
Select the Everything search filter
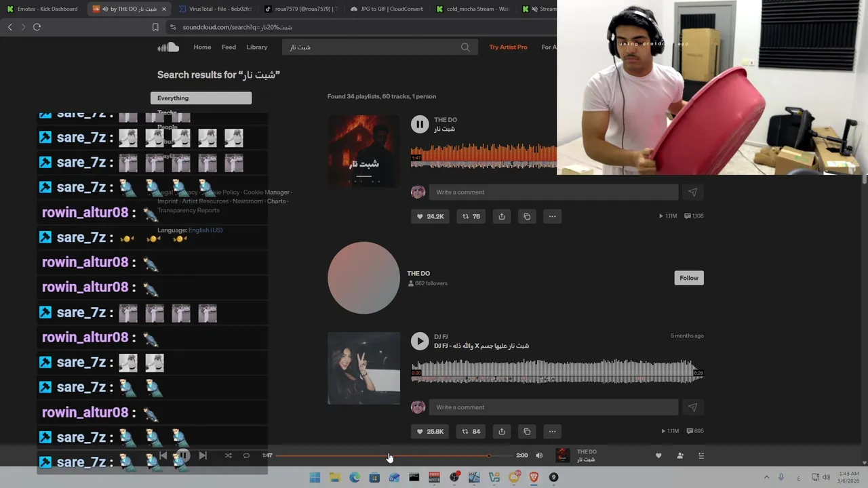coord(201,98)
